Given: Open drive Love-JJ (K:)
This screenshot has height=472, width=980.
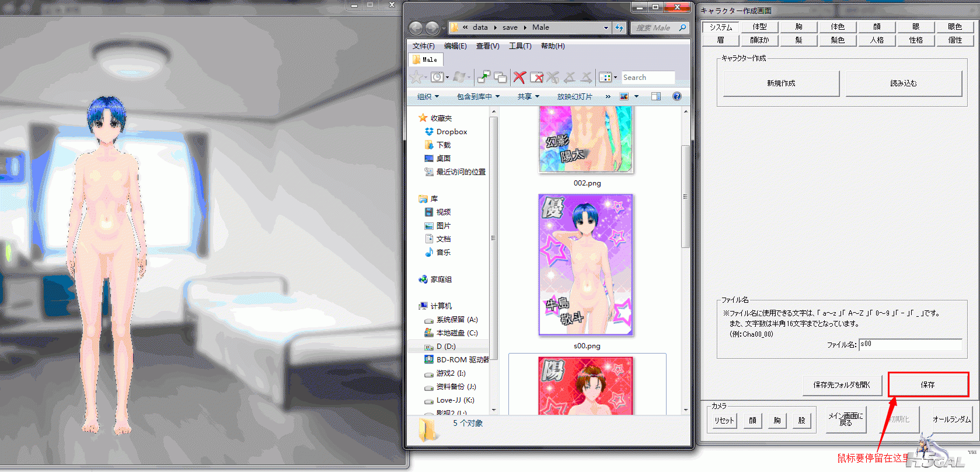Looking at the screenshot, I should 449,400.
